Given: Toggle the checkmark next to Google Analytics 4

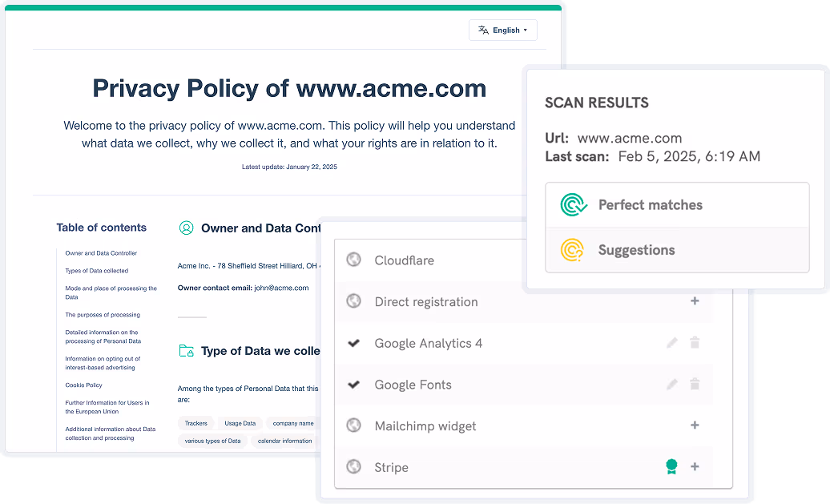Looking at the screenshot, I should 353,342.
